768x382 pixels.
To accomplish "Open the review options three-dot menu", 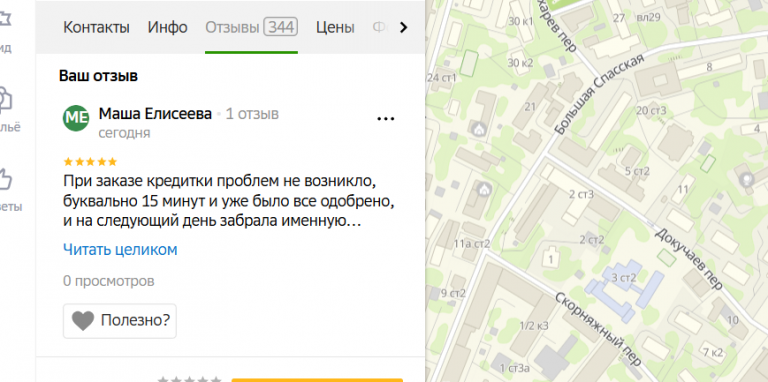I will 385,119.
